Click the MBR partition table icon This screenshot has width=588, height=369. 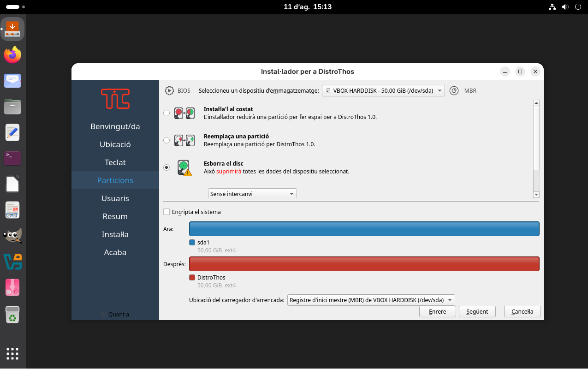pyautogui.click(x=454, y=91)
